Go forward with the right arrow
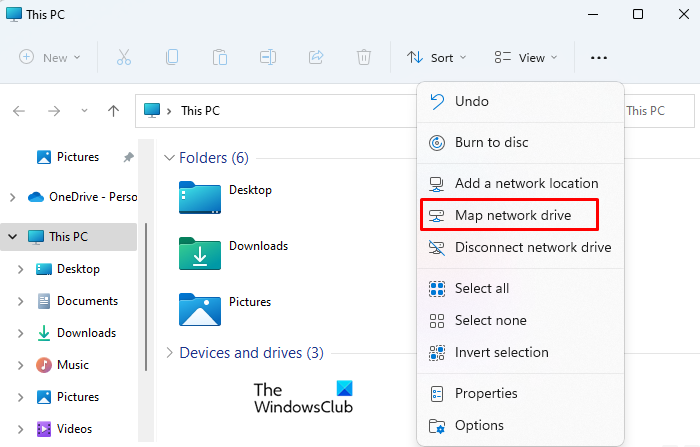The width and height of the screenshot is (700, 447). [x=54, y=111]
